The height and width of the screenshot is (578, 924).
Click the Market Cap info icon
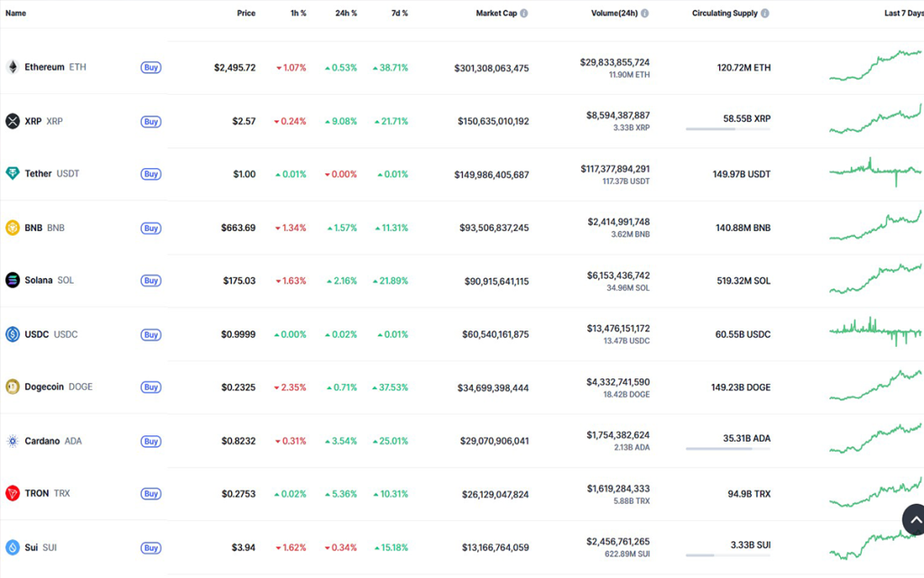coord(524,14)
